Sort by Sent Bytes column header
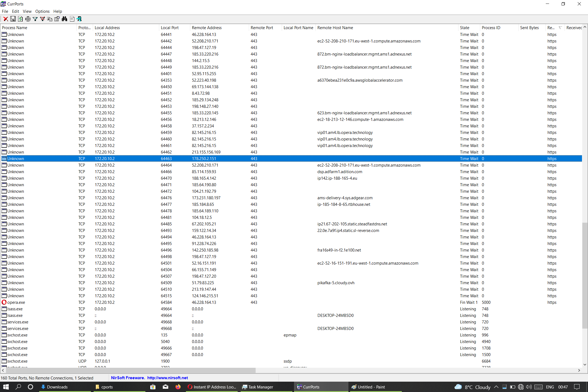This screenshot has width=588, height=392. coord(532,27)
